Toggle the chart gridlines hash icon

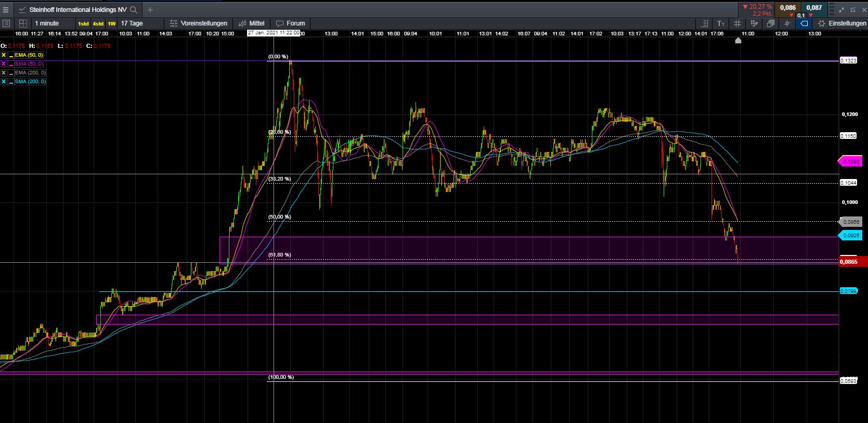[737, 23]
